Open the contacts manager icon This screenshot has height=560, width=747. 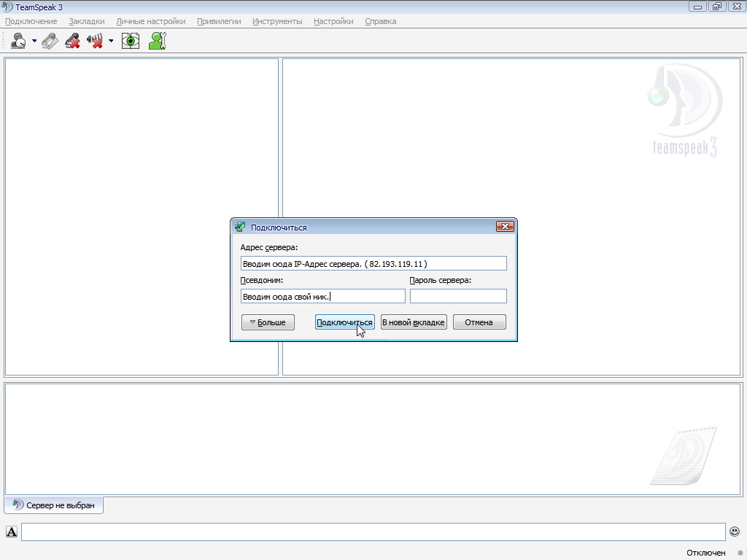158,41
